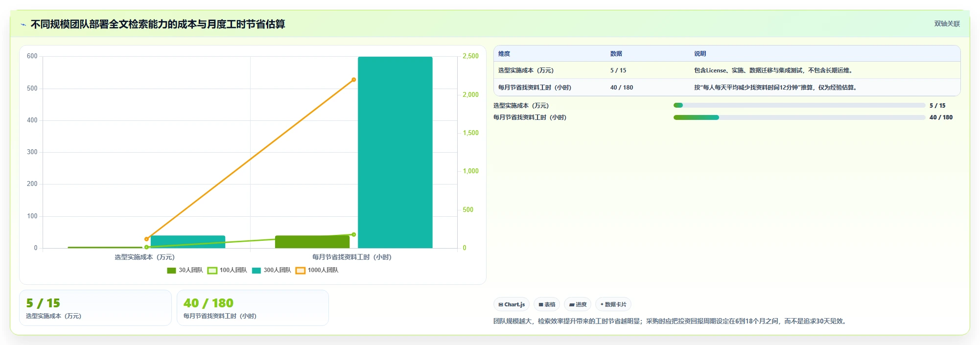
Task: Click the x-axis label 选型实施成本（万元）
Action: 144,257
